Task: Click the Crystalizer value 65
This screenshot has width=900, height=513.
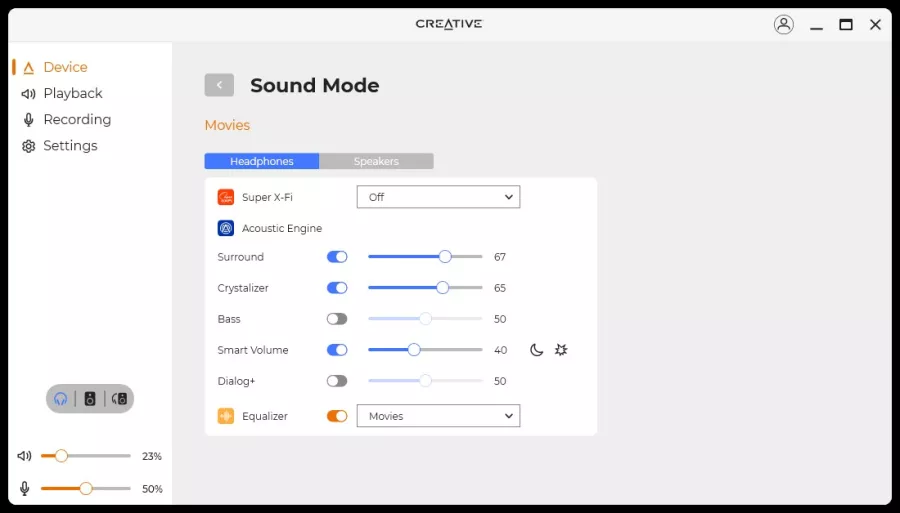Action: (x=500, y=288)
